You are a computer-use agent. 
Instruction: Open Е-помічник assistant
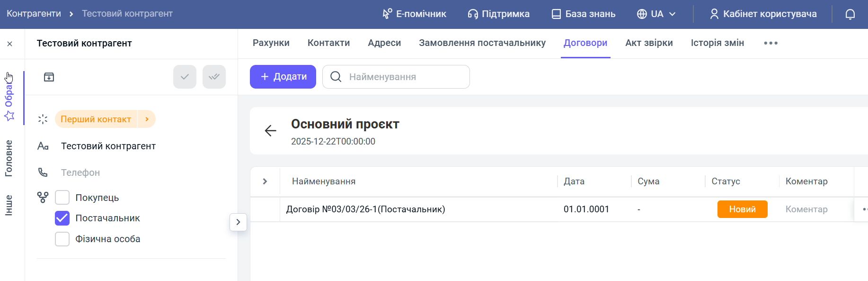(414, 14)
